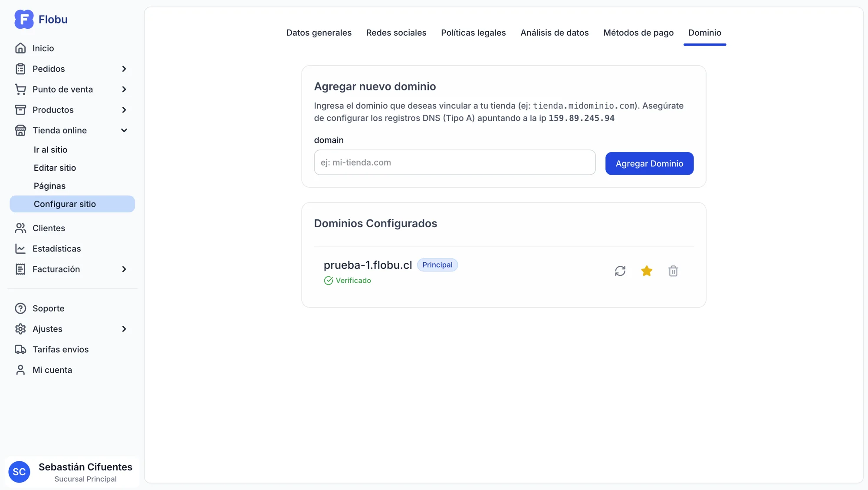Open Mi cuenta user icon

[20, 370]
